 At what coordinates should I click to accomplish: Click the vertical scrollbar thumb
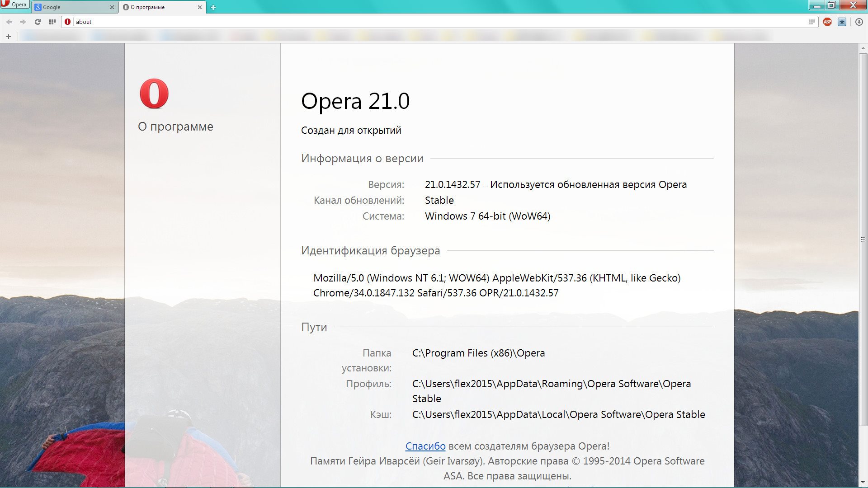click(x=863, y=239)
